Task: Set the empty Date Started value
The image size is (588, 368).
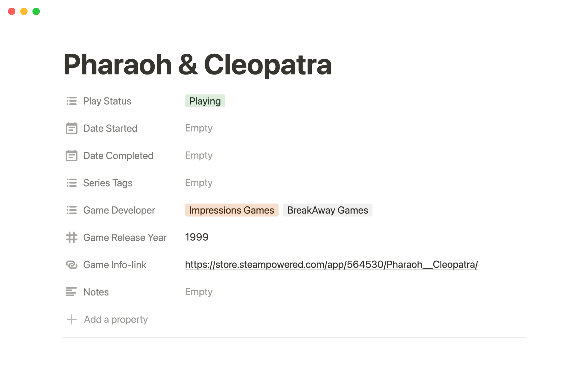Action: 199,128
